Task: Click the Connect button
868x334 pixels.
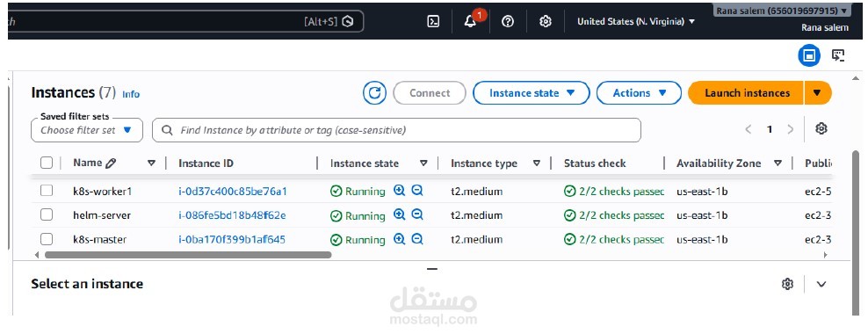Action: [430, 93]
